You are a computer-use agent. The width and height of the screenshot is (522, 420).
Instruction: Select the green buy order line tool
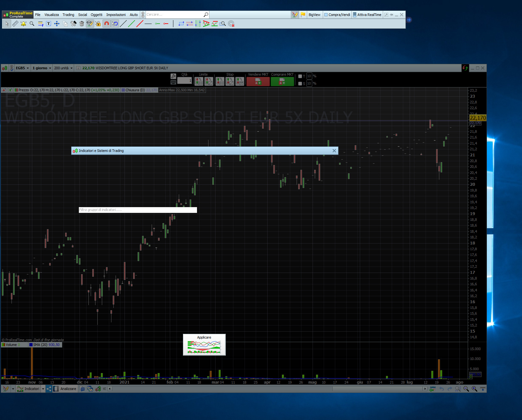[x=157, y=24]
